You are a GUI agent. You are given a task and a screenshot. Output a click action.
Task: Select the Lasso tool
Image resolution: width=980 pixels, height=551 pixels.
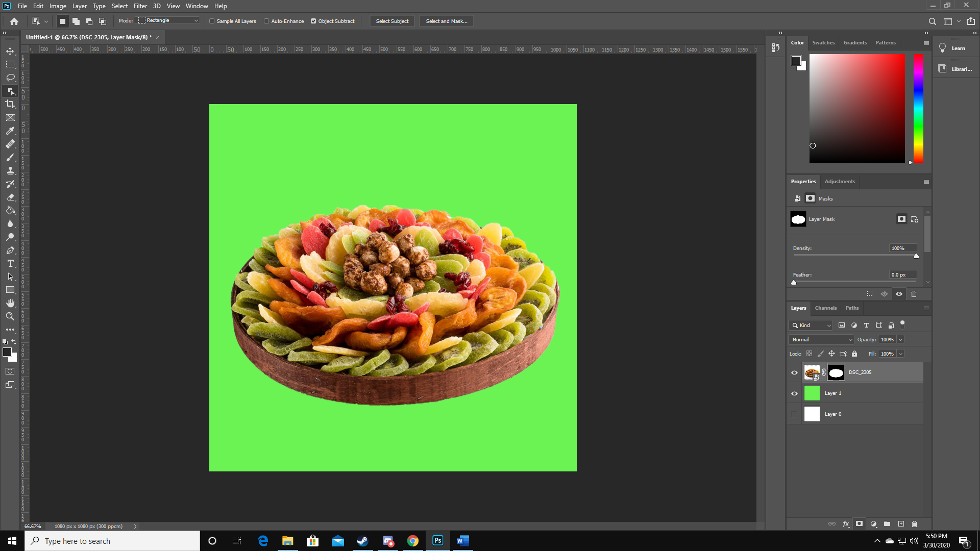[10, 78]
